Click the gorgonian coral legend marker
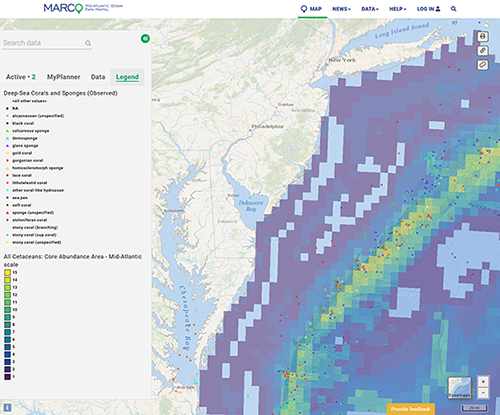 click(7, 160)
